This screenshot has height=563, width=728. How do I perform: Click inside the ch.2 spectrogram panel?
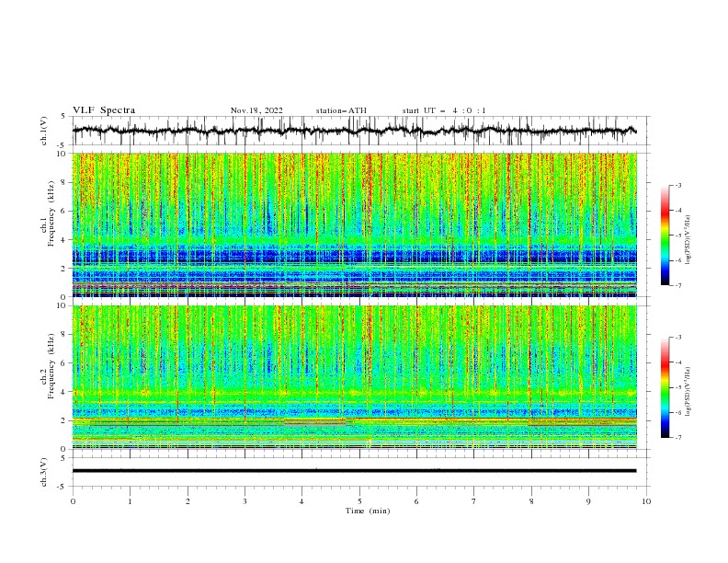(x=354, y=377)
